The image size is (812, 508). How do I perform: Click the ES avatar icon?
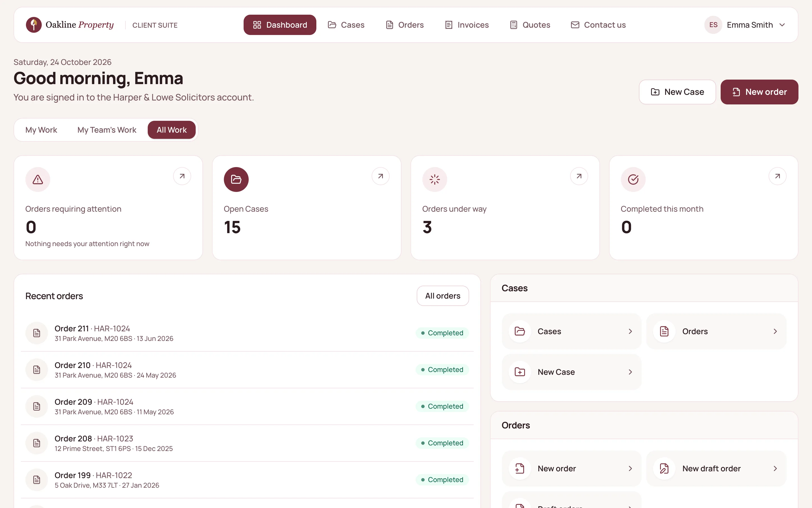pyautogui.click(x=713, y=25)
